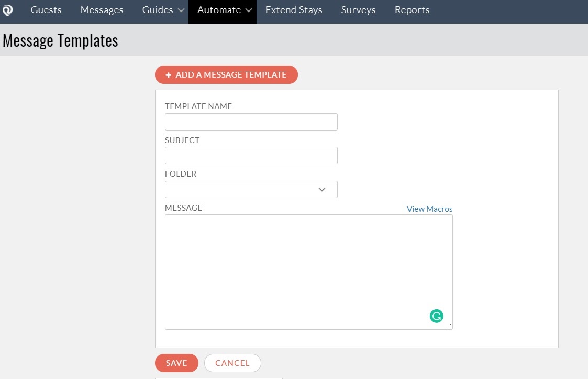Click the plus icon on the add template button
This screenshot has width=588, height=379.
(169, 75)
